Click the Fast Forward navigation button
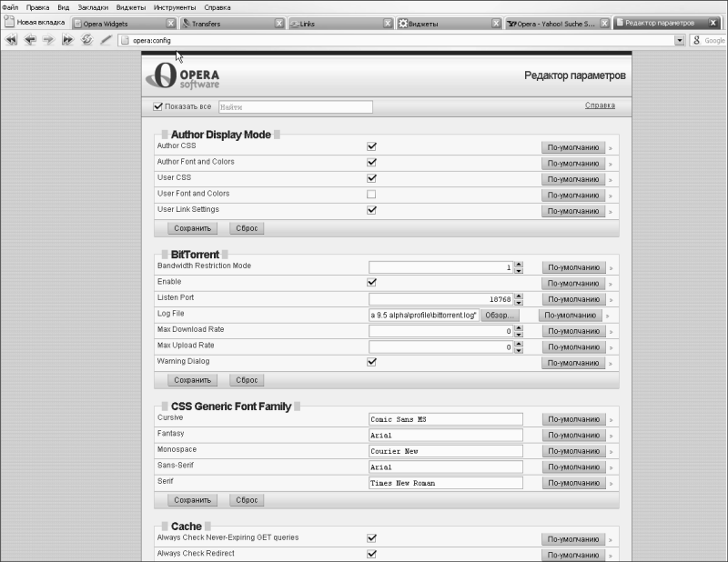 [x=67, y=40]
